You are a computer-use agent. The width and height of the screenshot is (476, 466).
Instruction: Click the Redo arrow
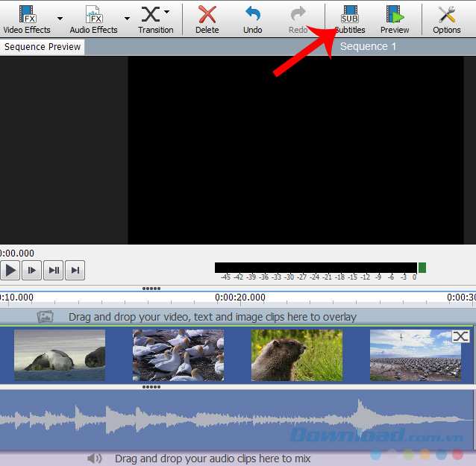298,19
